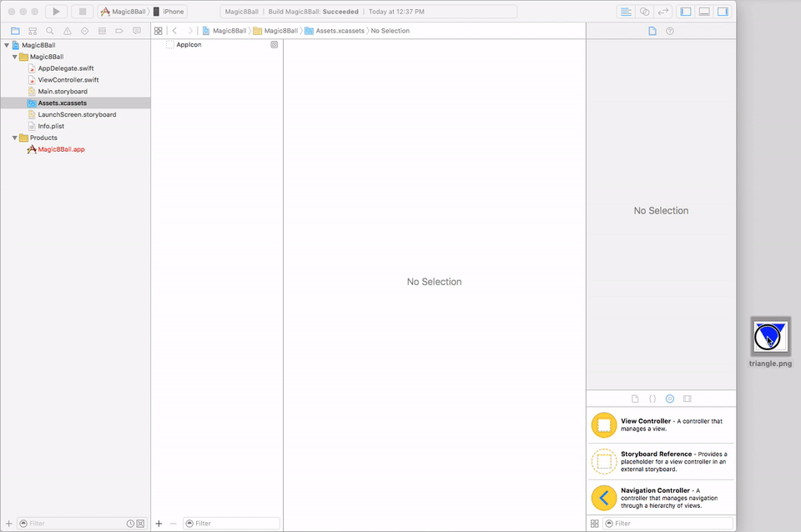Select triangle.png file on the desktop

tap(770, 342)
